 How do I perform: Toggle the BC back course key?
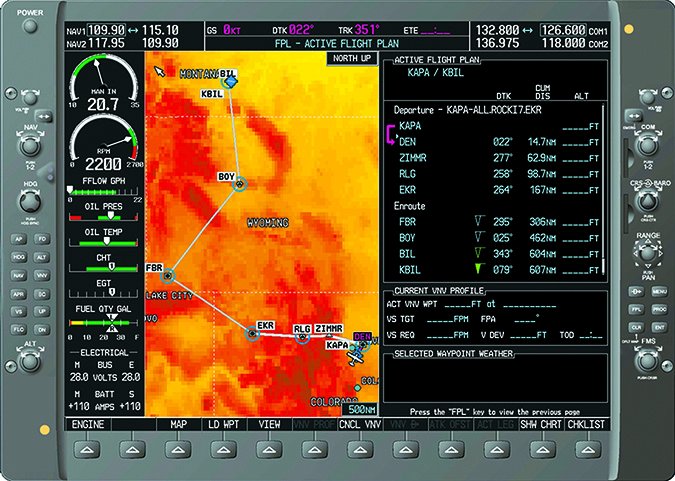pyautogui.click(x=42, y=294)
